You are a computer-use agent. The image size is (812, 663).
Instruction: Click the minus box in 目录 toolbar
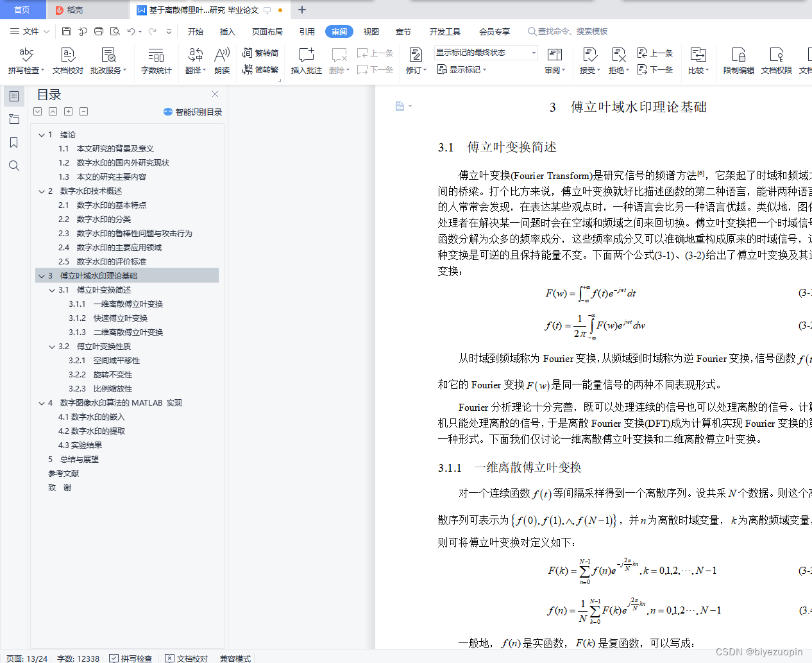pos(83,112)
